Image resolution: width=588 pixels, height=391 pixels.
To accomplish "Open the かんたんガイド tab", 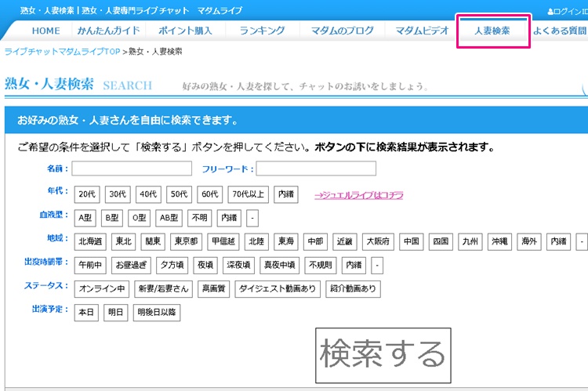I will point(108,31).
